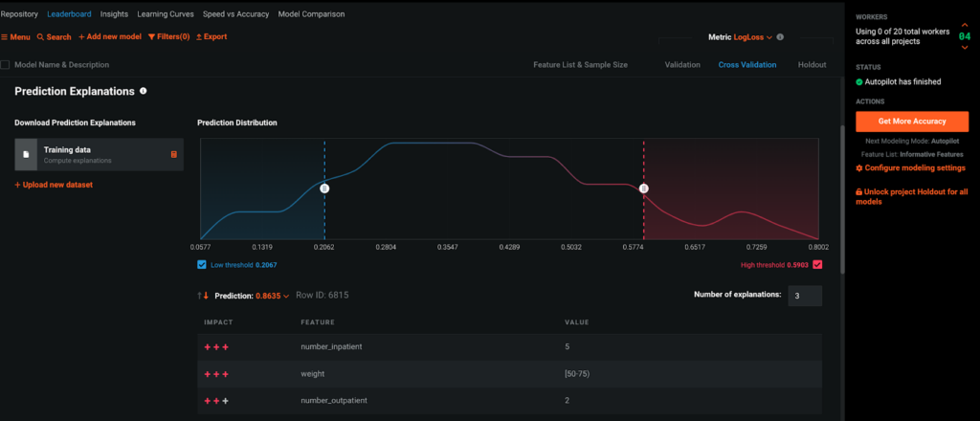Click the green status dot by Autopilot has finished
Image resolution: width=980 pixels, height=421 pixels.
pos(859,82)
